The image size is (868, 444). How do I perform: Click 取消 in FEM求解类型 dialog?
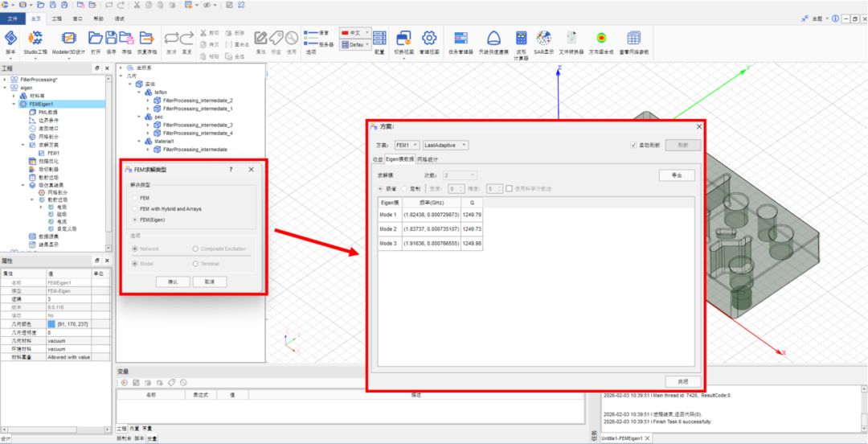[210, 282]
